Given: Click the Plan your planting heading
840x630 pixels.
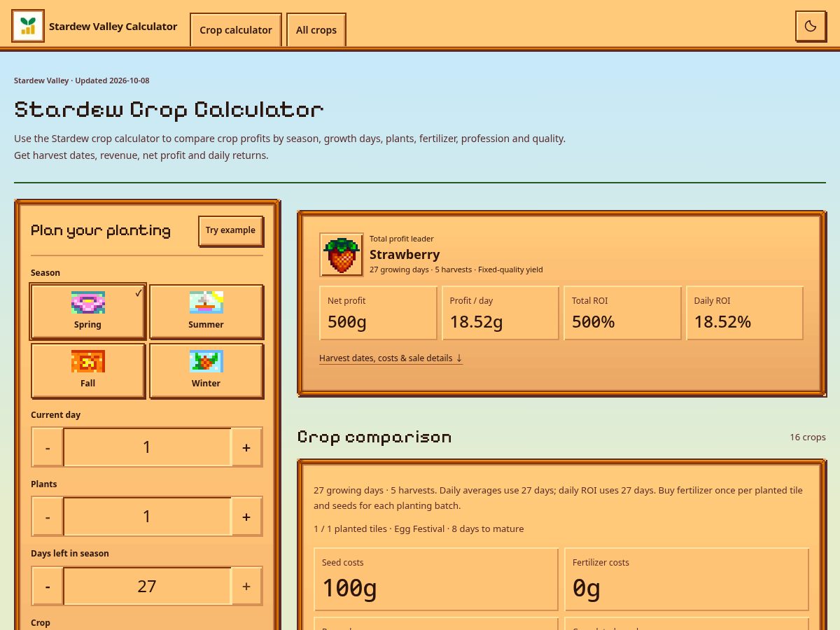Looking at the screenshot, I should pos(101,230).
